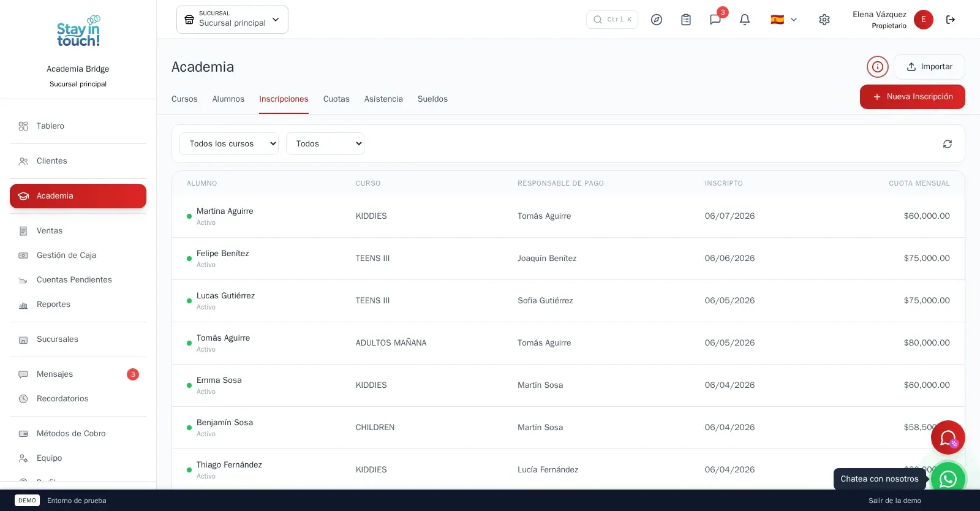Click the red info circle icon
980x511 pixels.
click(x=878, y=67)
